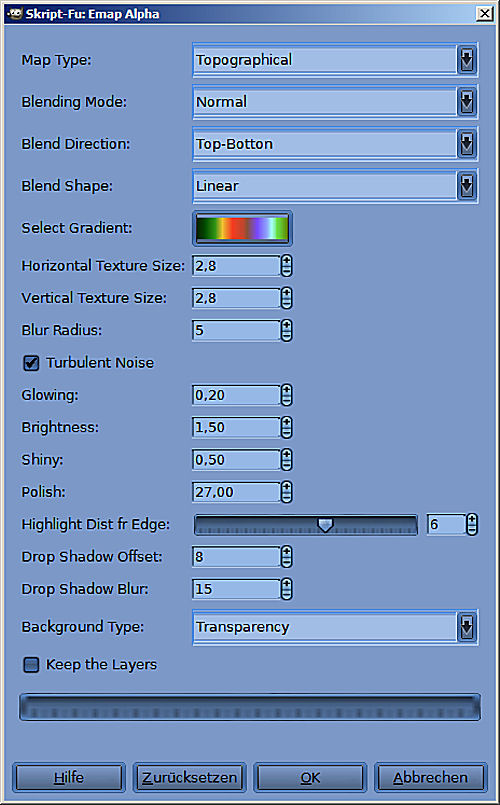500x805 pixels.
Task: Click the Blur Radius spinner arrows
Action: click(286, 331)
